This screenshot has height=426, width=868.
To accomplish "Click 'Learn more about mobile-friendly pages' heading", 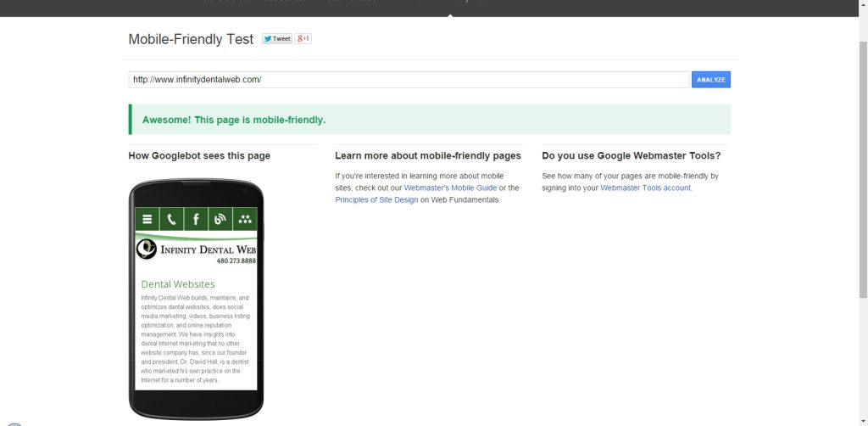I will click(x=428, y=155).
